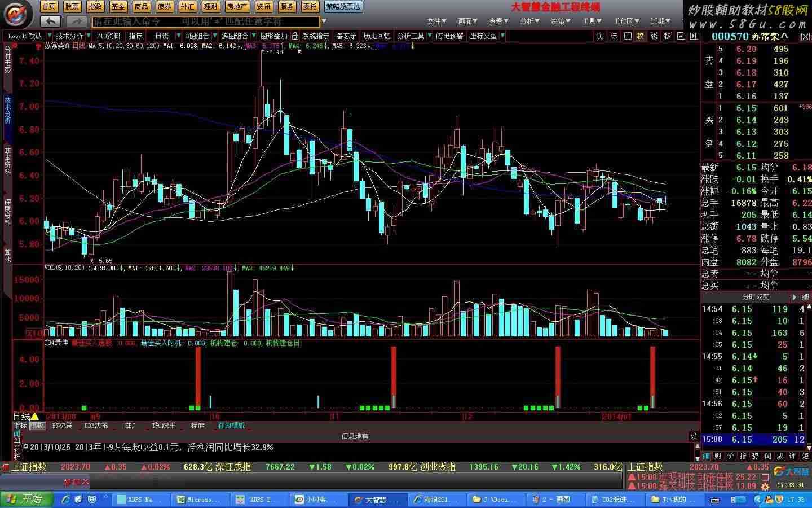The width and height of the screenshot is (812, 508).
Task: Expand the 坐标类型 dropdown arrow
Action: click(x=502, y=36)
